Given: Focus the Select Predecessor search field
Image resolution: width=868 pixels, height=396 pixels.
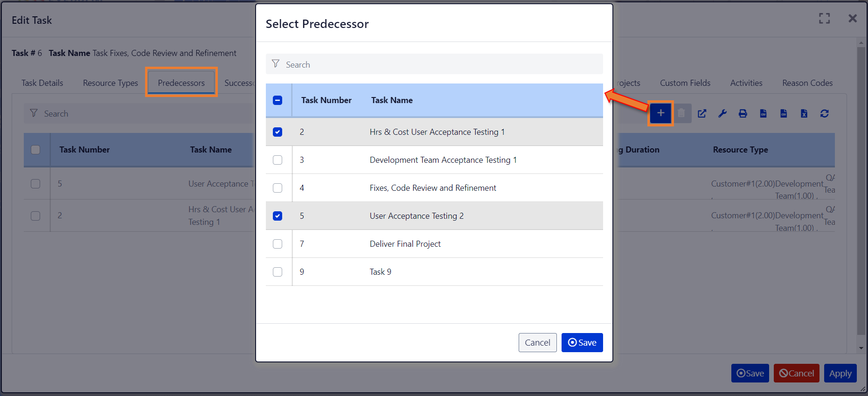Looking at the screenshot, I should tap(434, 64).
